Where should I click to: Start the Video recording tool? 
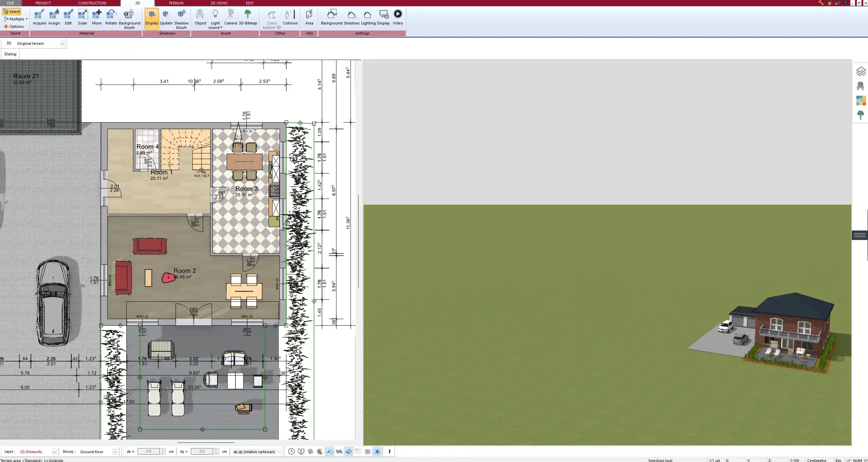pos(398,18)
